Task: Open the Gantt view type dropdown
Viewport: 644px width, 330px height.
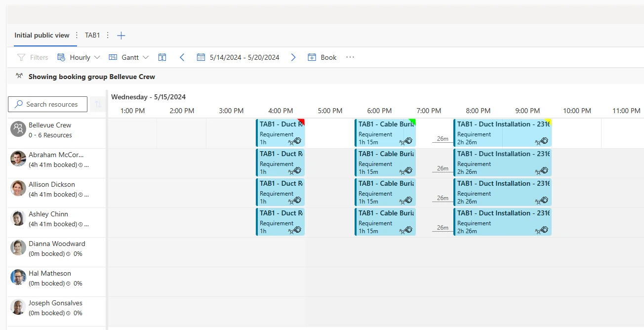Action: pos(147,57)
